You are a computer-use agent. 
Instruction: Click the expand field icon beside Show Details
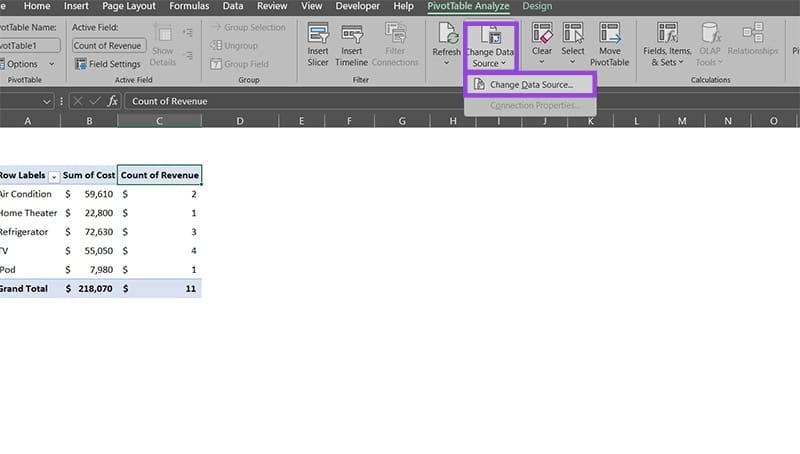pyautogui.click(x=188, y=33)
